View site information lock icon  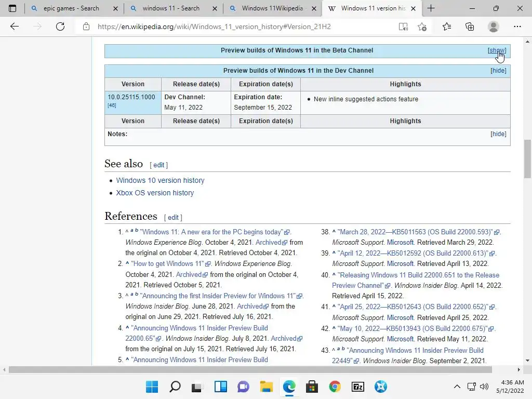click(86, 26)
